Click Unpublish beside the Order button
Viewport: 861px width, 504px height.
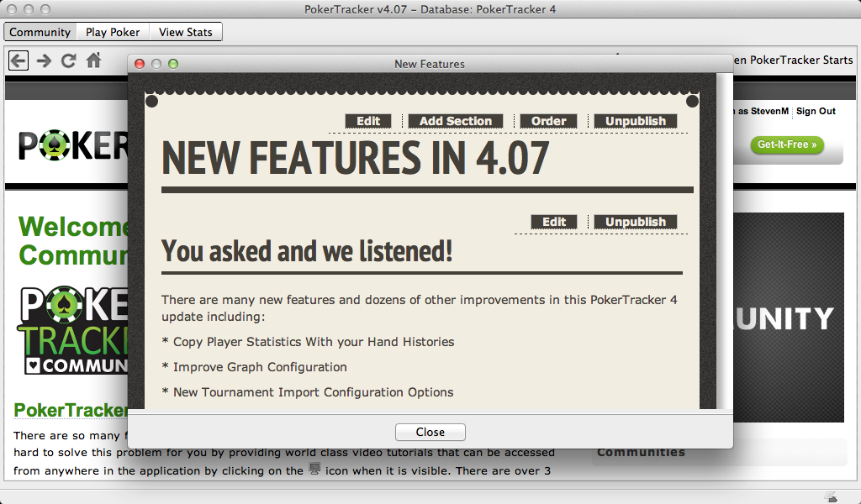coord(636,121)
